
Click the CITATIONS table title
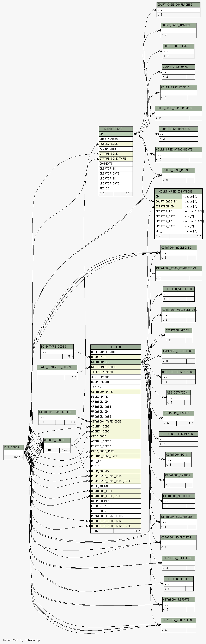coord(115,347)
